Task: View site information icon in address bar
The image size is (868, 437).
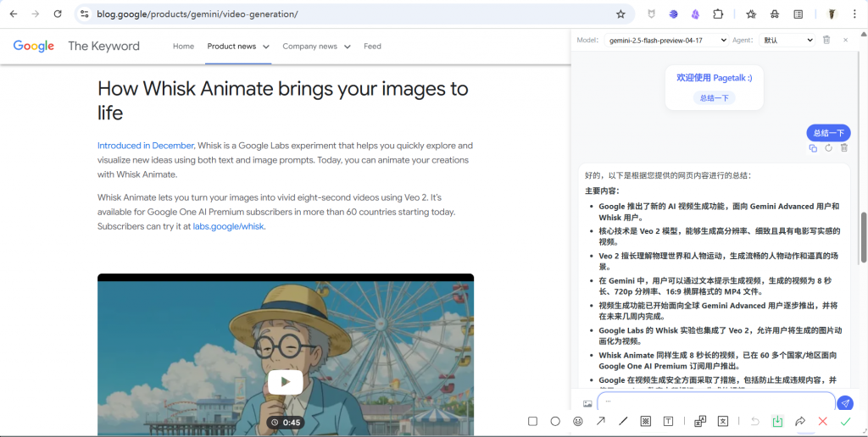Action: [x=84, y=14]
